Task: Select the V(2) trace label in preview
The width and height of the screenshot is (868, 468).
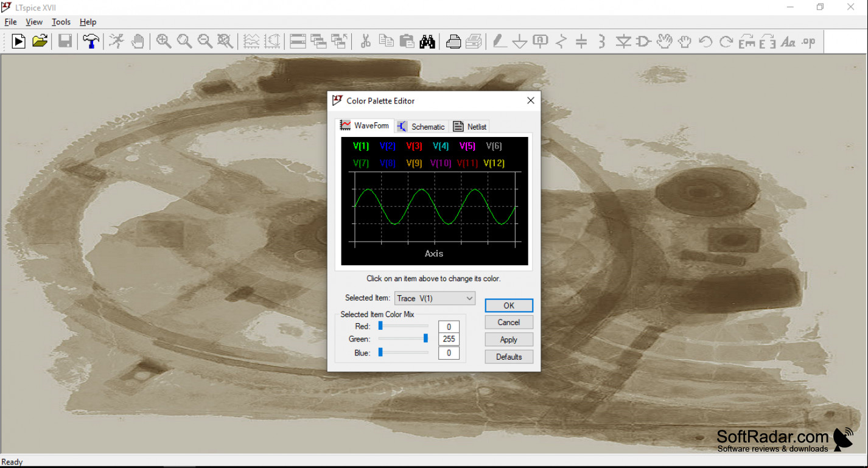Action: pyautogui.click(x=388, y=146)
